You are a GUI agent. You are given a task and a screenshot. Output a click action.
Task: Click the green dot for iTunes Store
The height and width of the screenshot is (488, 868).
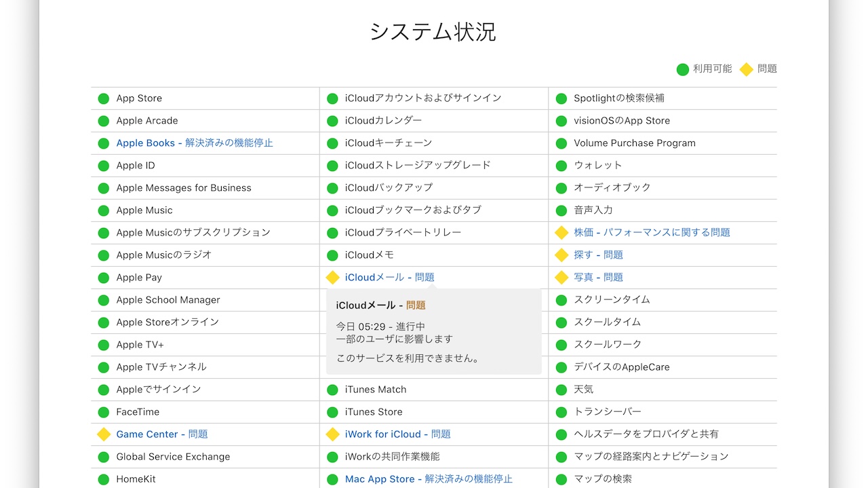(332, 412)
